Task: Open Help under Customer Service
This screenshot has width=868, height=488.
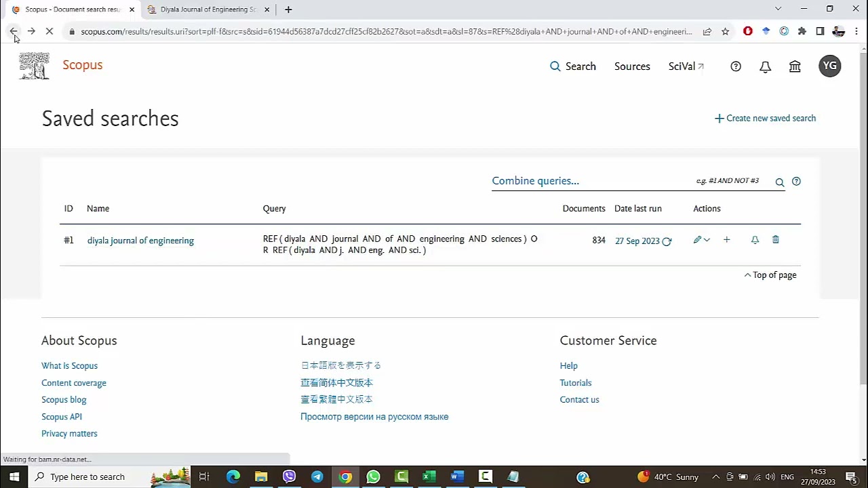Action: pyautogui.click(x=568, y=366)
